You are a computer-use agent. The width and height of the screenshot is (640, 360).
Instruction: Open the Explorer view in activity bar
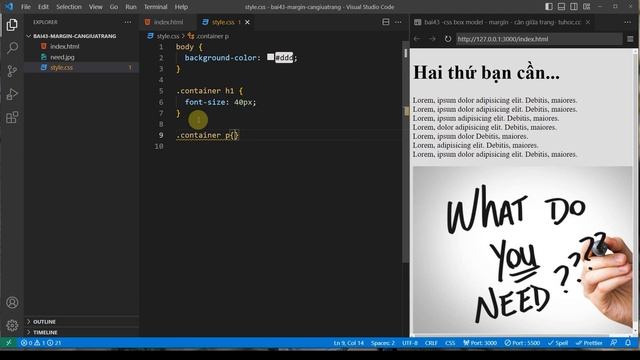coord(12,25)
